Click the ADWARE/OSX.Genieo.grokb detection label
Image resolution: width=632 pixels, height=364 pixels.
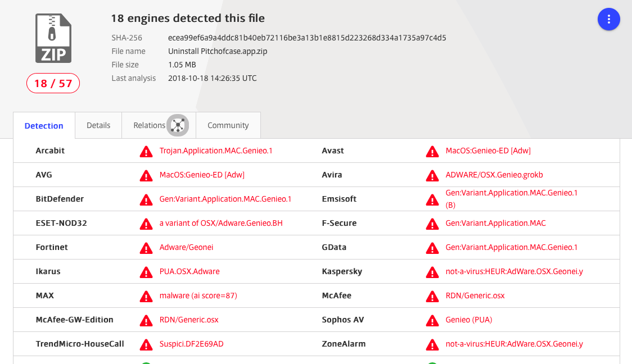[x=494, y=175]
